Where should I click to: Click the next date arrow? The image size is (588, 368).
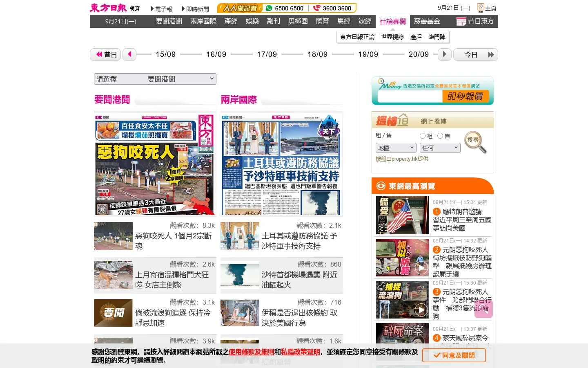click(445, 54)
